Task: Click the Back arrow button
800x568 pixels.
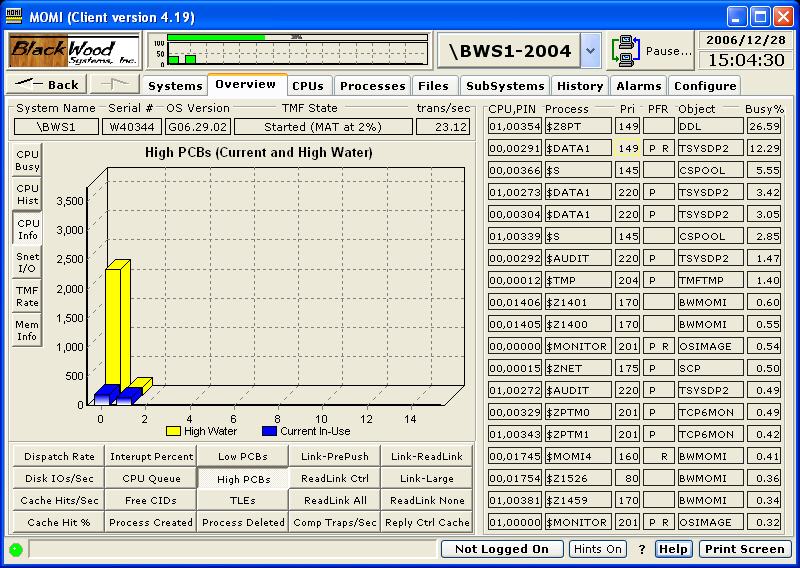Action: 46,85
